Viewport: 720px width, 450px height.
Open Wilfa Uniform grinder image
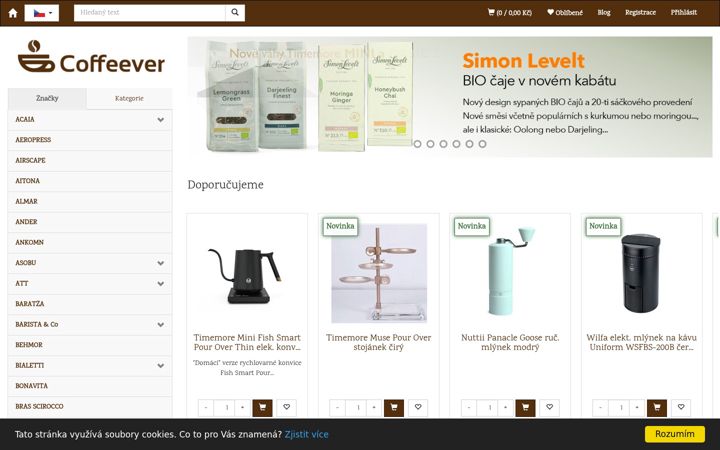click(641, 274)
